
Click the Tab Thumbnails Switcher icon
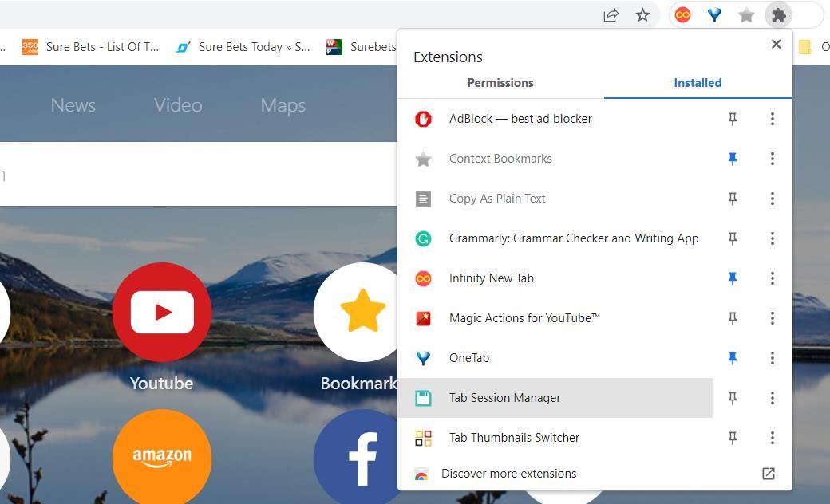coord(424,437)
